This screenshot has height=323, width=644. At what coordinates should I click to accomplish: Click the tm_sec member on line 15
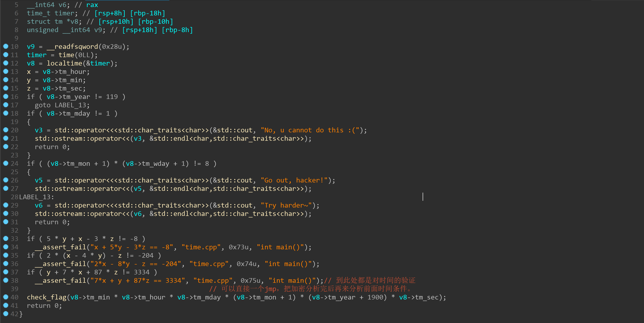click(x=70, y=89)
